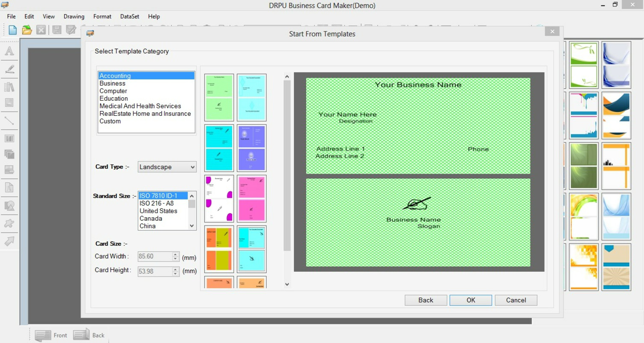Click the Standard Size list scrollbar thumb
Viewport: 644px width, 343px height.
click(x=192, y=204)
